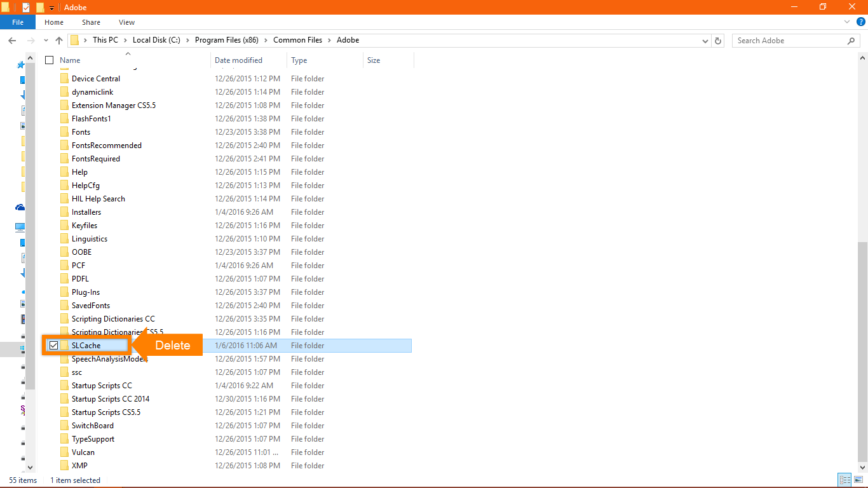The image size is (868, 488).
Task: Click the dynamiclink folder icon
Action: (x=64, y=92)
